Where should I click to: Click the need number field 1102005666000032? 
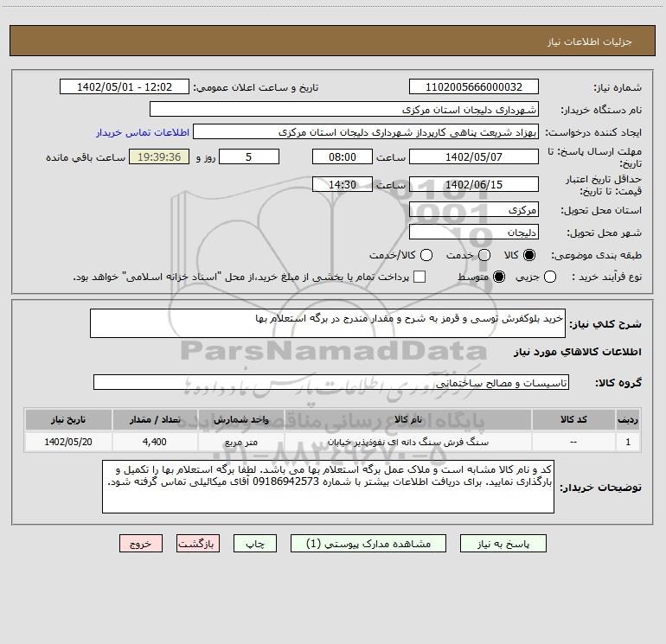(474, 87)
